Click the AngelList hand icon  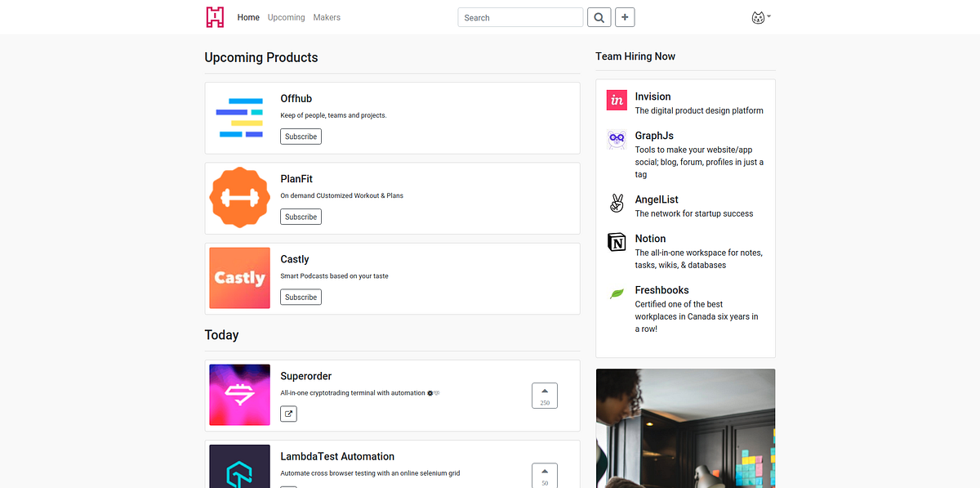coord(617,203)
